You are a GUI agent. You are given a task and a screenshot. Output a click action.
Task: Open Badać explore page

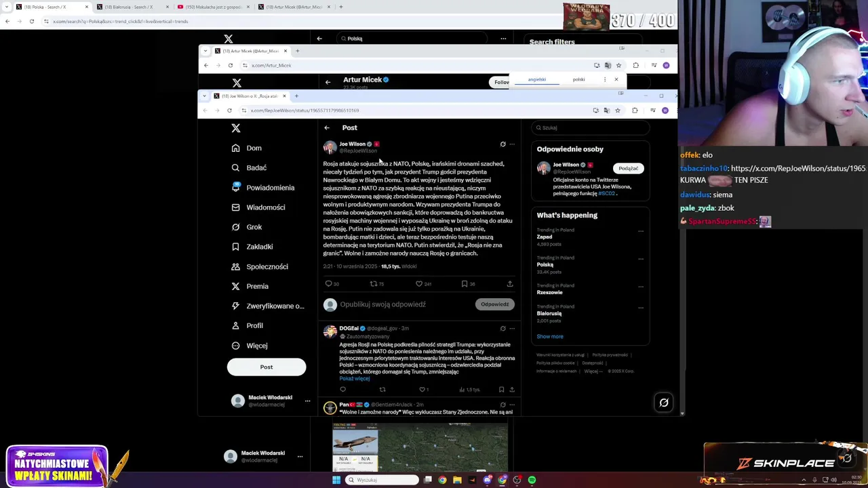(249, 167)
